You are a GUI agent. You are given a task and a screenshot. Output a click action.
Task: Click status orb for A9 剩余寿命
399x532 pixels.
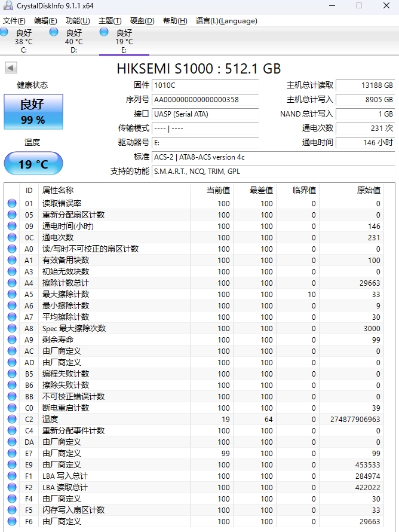[12, 340]
